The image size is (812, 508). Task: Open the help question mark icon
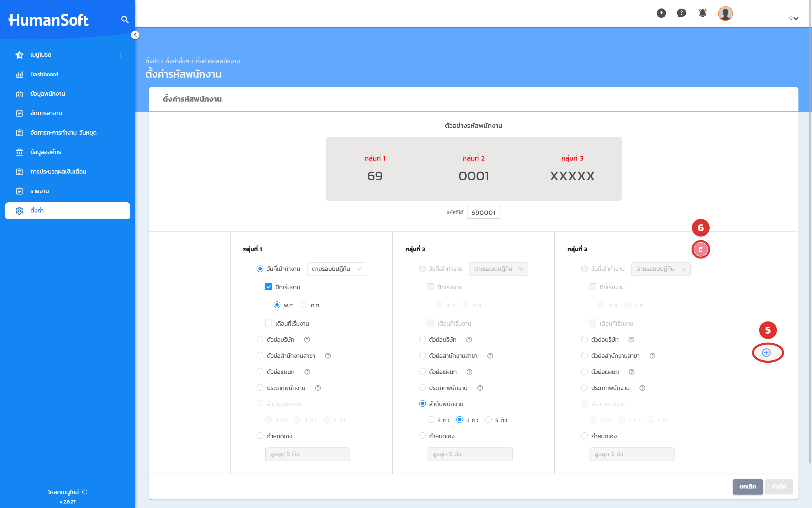(681, 13)
